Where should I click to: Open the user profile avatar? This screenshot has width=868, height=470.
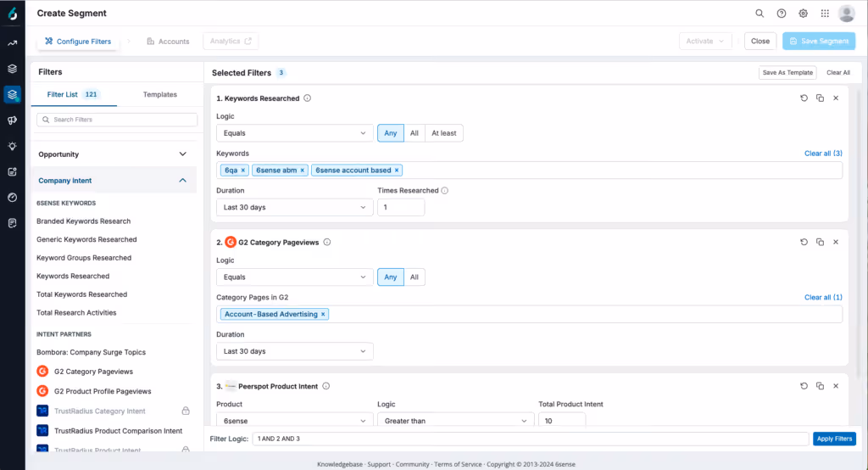[847, 14]
